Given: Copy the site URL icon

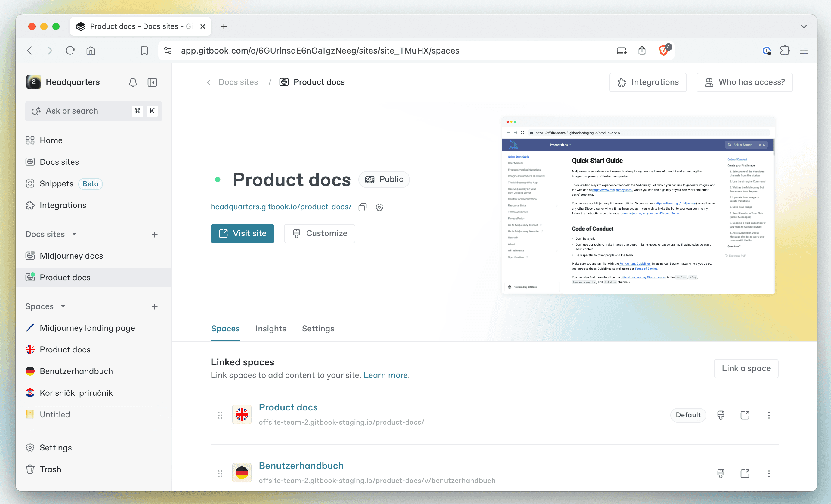Looking at the screenshot, I should (x=363, y=207).
